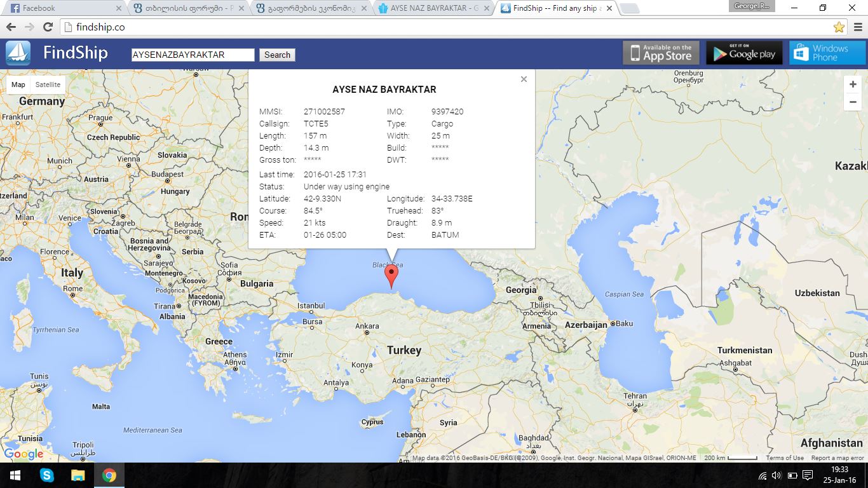868x488 pixels.
Task: Open the App Store download badge
Action: [661, 53]
